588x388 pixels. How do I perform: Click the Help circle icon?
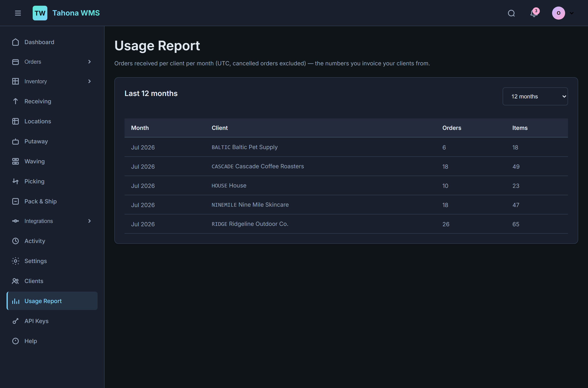16,341
